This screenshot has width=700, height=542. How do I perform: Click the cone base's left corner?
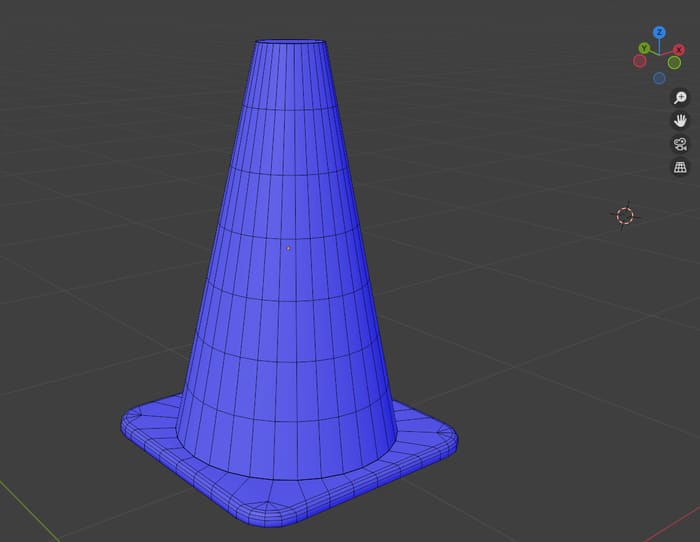[130, 427]
